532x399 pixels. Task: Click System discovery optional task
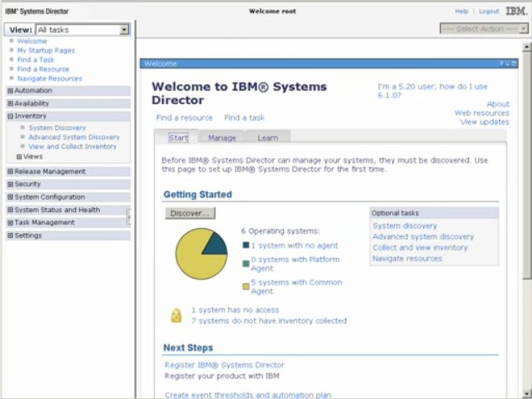[405, 226]
